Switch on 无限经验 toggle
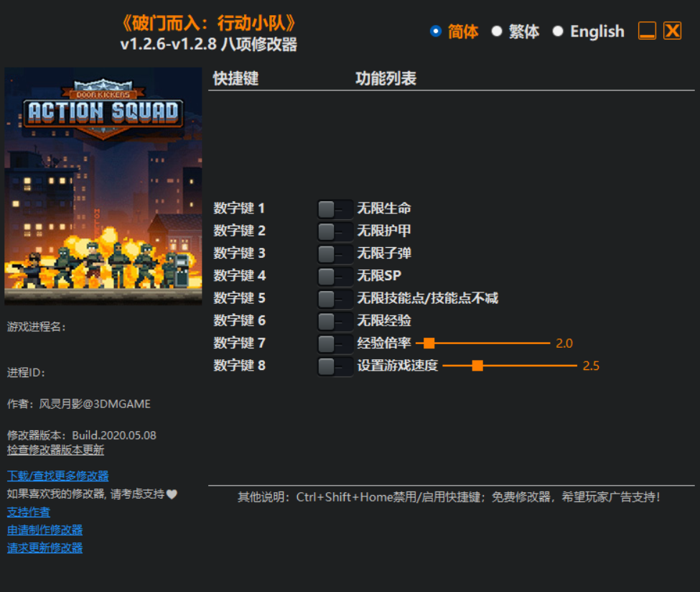The image size is (700, 592). 335,320
